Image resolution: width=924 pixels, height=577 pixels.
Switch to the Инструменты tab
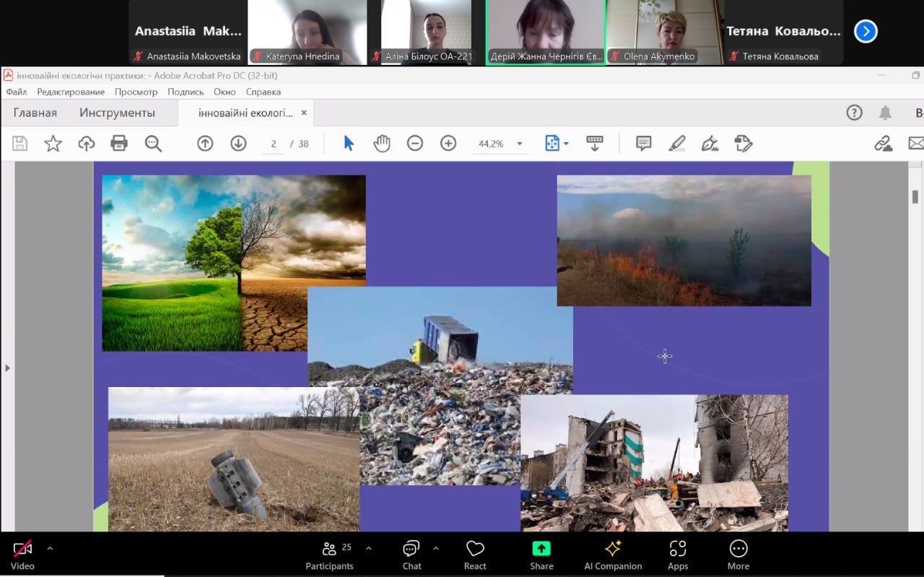[x=117, y=113]
